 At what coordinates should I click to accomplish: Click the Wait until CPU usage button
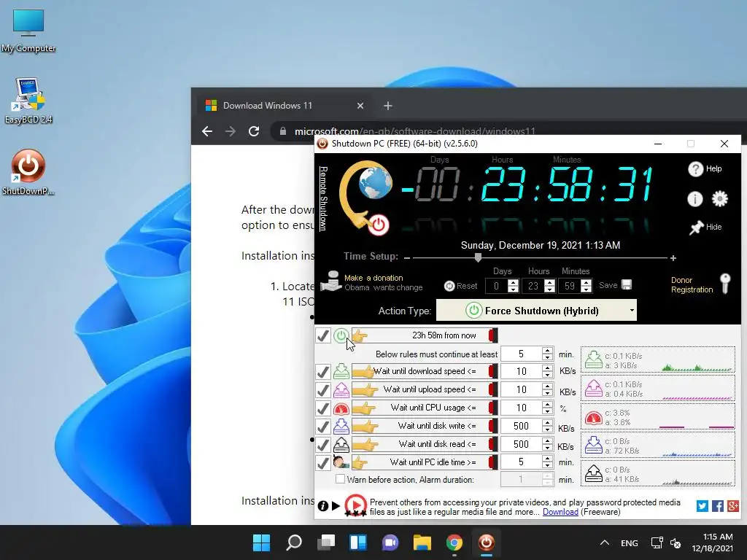pos(425,408)
